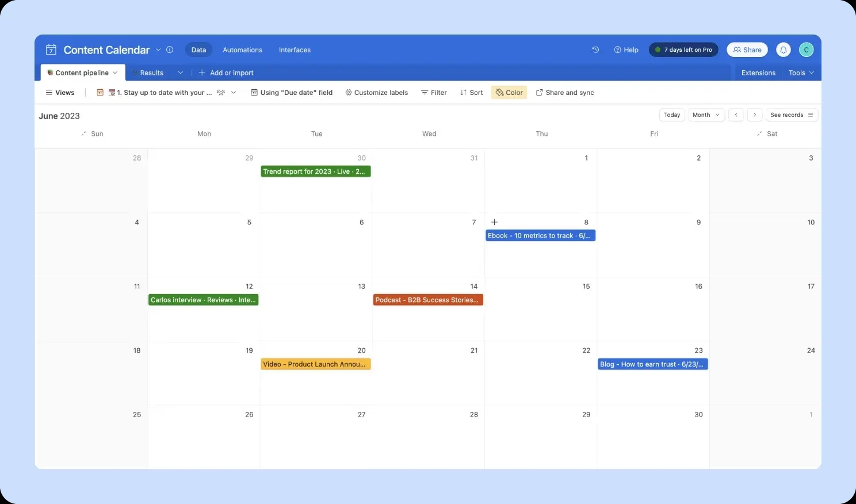
Task: Toggle the Views sidebar
Action: (x=60, y=93)
